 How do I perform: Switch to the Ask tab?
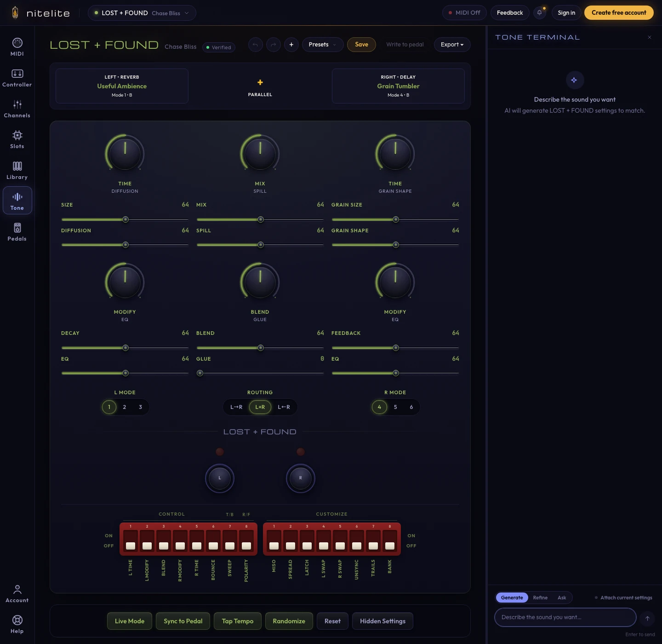click(x=562, y=598)
